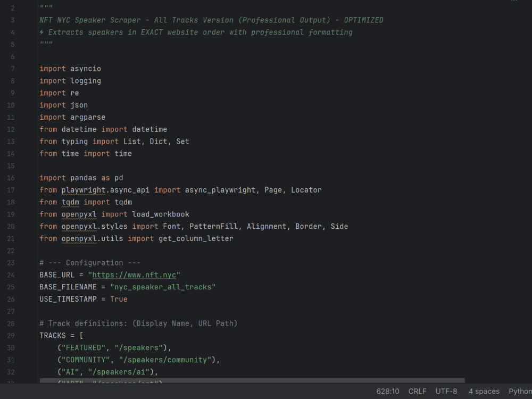Click 'Alignment' in the openpyxl.styles import
Image resolution: width=532 pixels, height=399 pixels.
(267, 226)
